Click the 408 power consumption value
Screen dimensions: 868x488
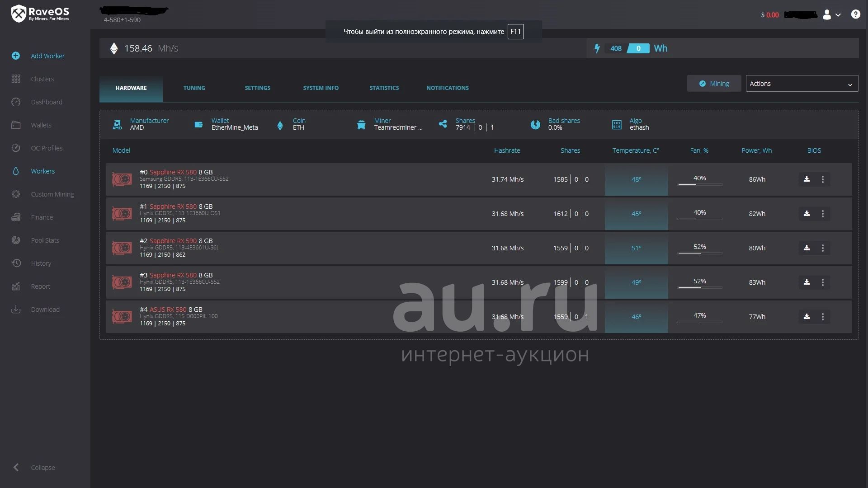pyautogui.click(x=616, y=48)
